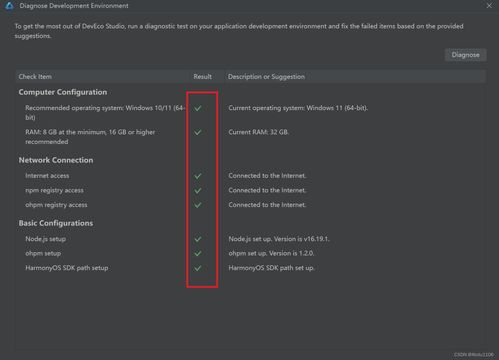The image size is (499, 360).
Task: Select the Result column header
Action: pos(202,77)
